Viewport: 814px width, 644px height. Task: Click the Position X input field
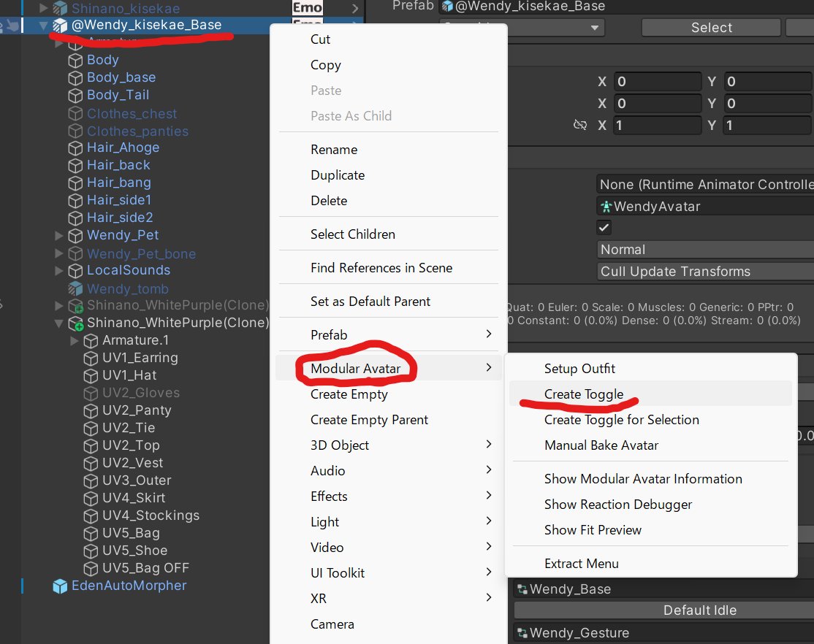tap(658, 82)
